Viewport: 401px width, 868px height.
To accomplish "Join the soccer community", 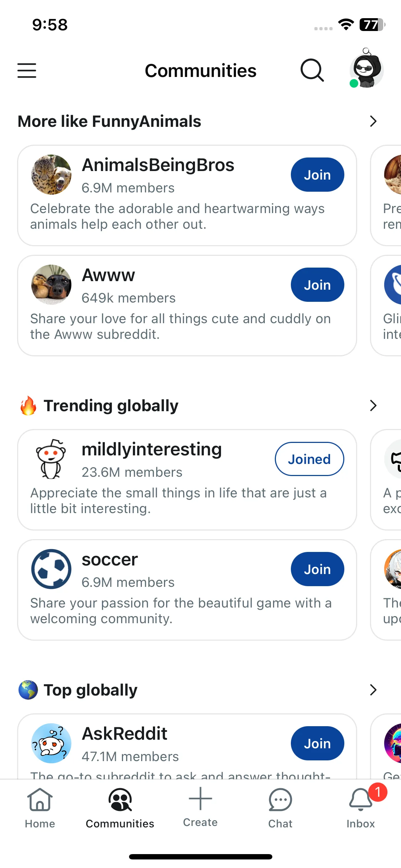I will (317, 569).
